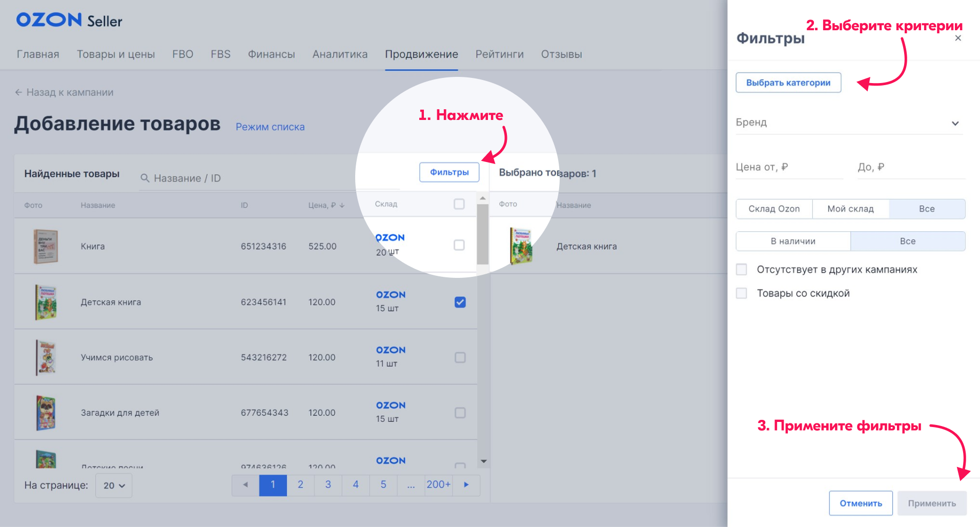Check 'Отсутствует в других кампаниях' option
This screenshot has height=527, width=980.
pos(741,270)
